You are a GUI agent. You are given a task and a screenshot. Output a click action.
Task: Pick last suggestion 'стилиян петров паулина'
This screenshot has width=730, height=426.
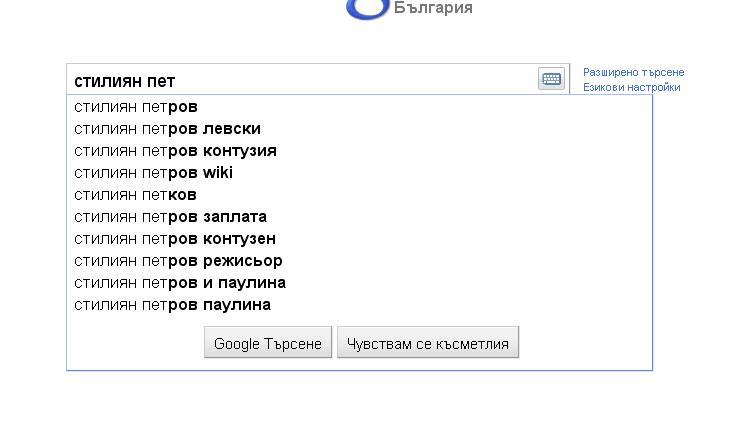359,305
